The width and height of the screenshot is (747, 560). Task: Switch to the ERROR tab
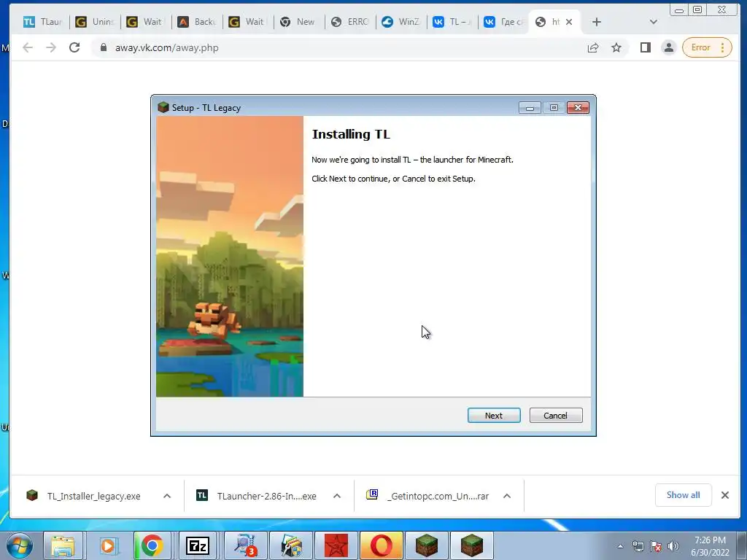(x=350, y=22)
